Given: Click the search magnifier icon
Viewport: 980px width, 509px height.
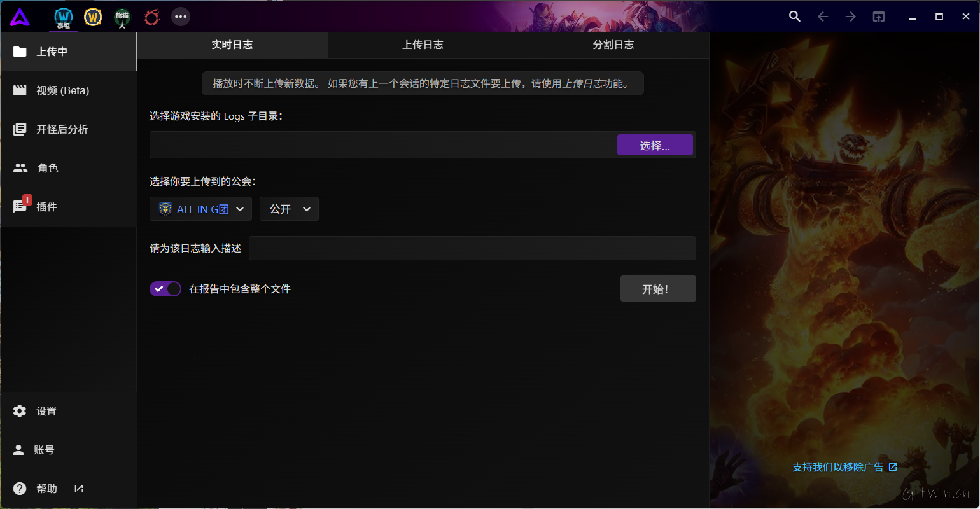Looking at the screenshot, I should [x=794, y=17].
